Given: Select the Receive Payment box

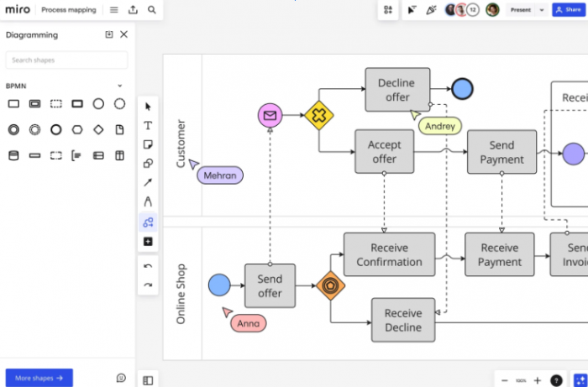Looking at the screenshot, I should click(x=500, y=254).
